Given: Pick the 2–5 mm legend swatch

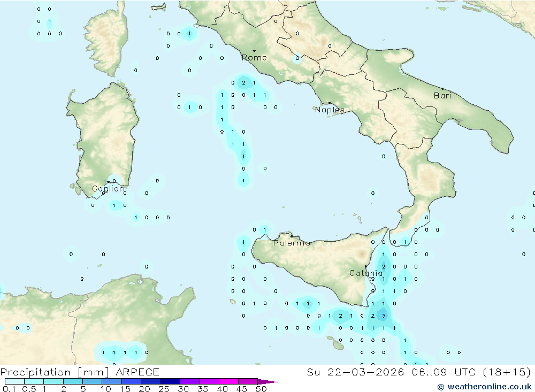Looking at the screenshot, I should point(73,381).
